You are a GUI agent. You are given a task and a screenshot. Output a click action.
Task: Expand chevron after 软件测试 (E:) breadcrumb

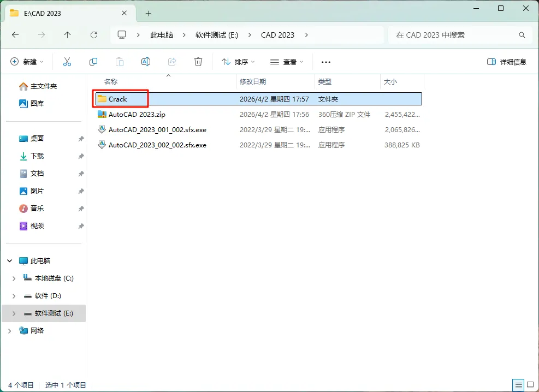[x=250, y=35]
